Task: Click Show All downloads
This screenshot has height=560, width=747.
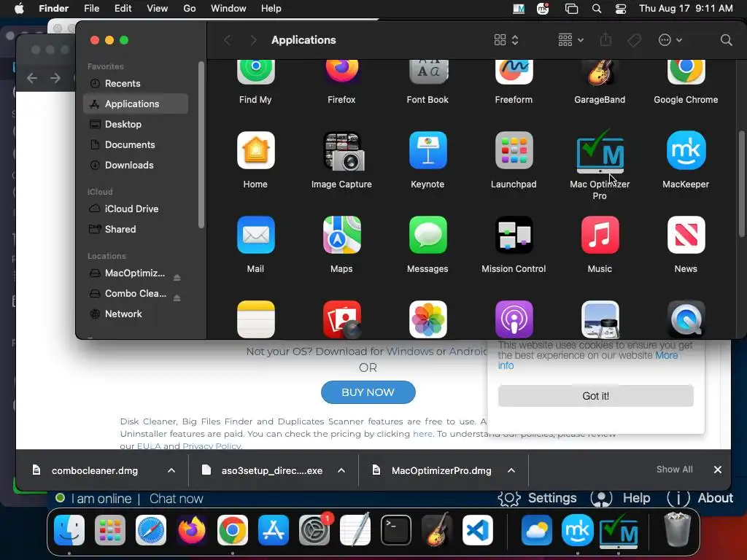Action: [x=675, y=470]
